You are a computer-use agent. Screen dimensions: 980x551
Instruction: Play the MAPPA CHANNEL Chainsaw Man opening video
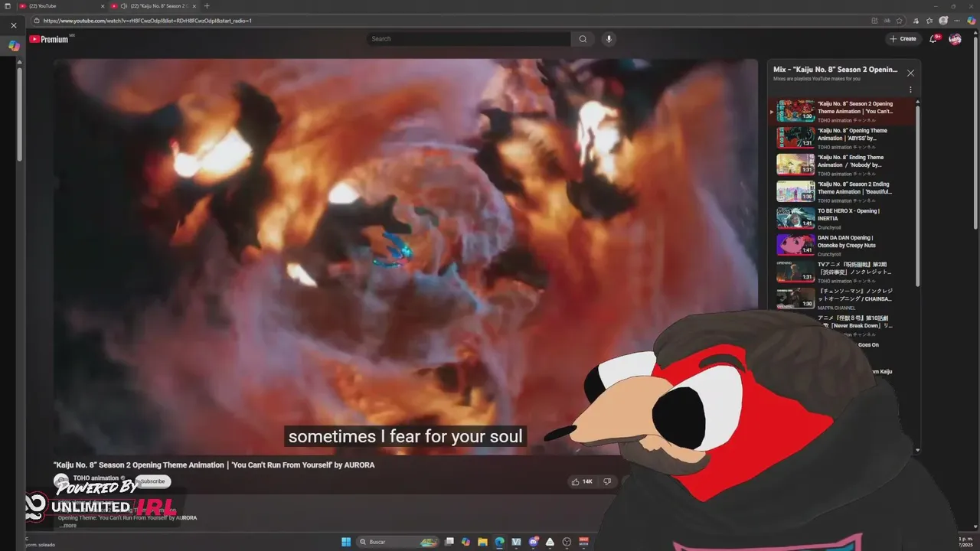(841, 298)
